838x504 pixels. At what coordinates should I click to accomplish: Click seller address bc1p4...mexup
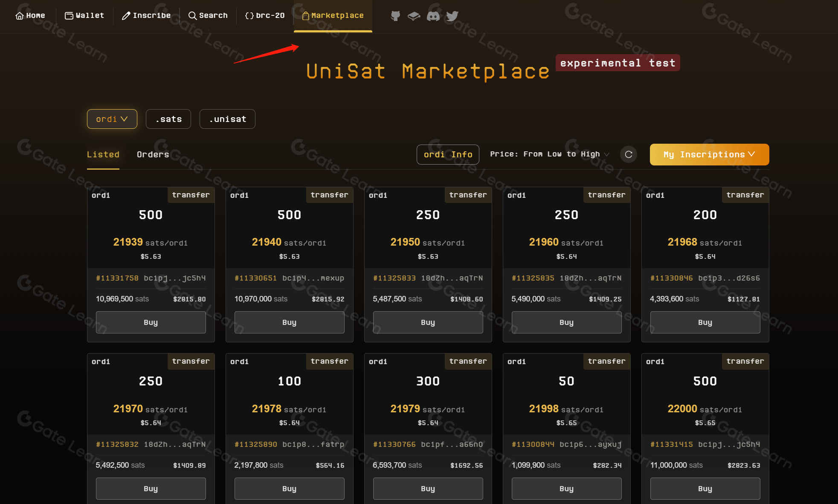point(313,278)
